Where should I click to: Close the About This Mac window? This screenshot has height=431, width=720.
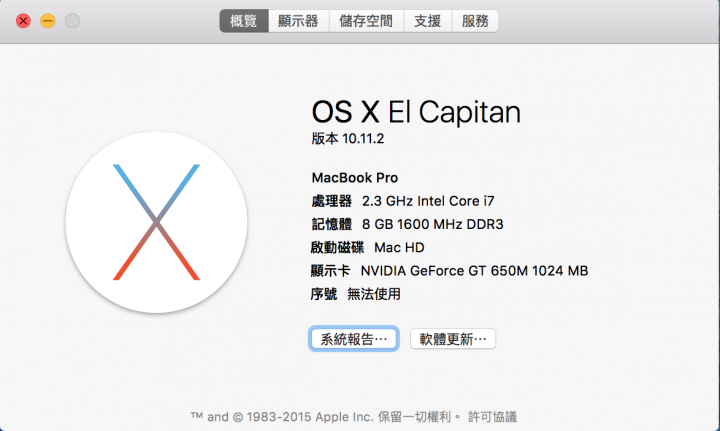tap(23, 21)
